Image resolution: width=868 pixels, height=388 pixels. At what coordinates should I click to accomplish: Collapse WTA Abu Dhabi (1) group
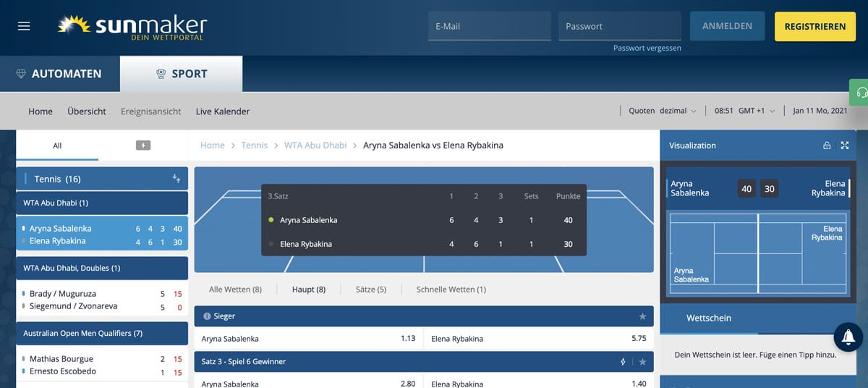click(x=102, y=203)
